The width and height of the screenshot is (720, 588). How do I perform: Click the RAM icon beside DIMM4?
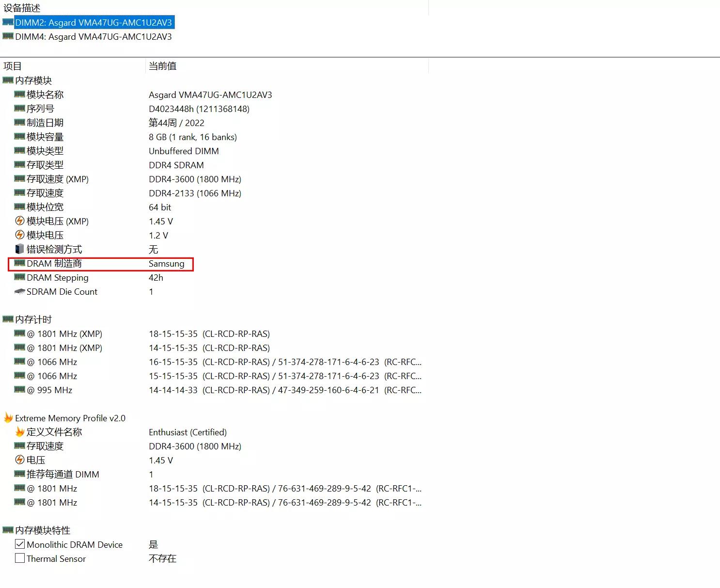[8, 36]
